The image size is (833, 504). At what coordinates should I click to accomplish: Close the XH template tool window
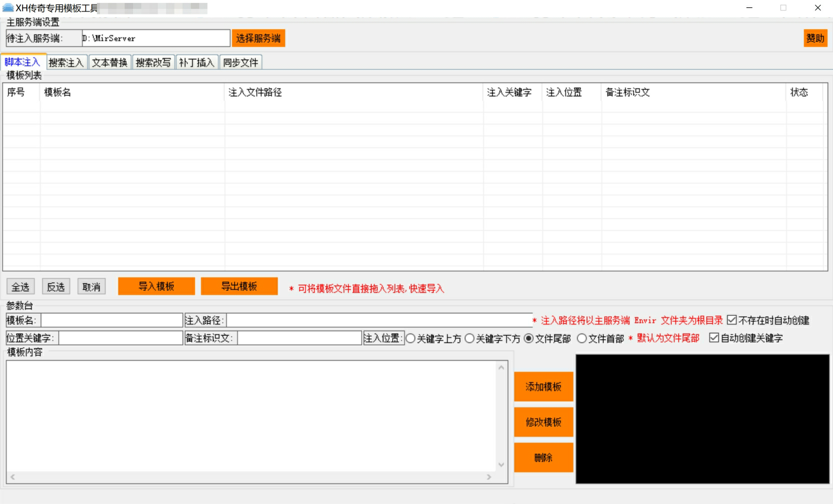[818, 8]
